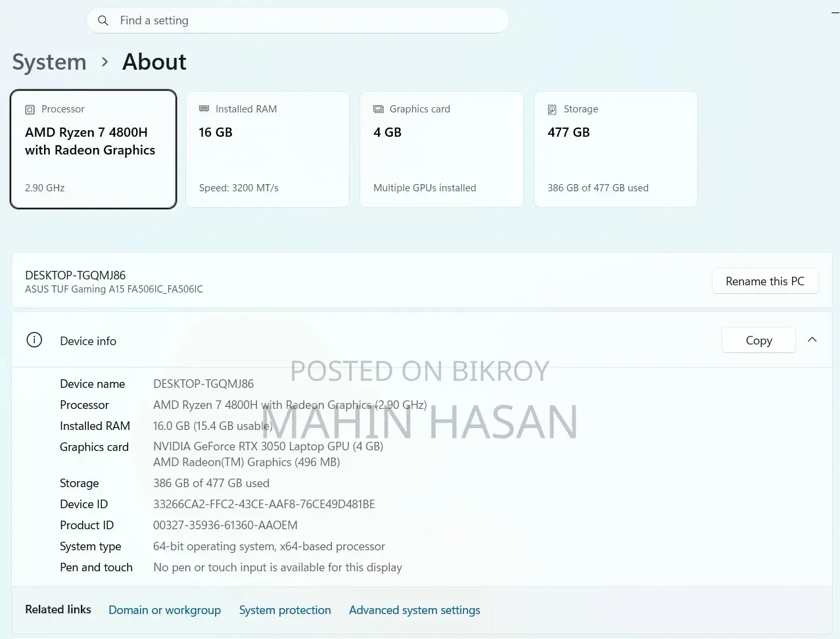Click 16 GB value on RAM card
Viewport: 840px width, 639px height.
click(216, 132)
